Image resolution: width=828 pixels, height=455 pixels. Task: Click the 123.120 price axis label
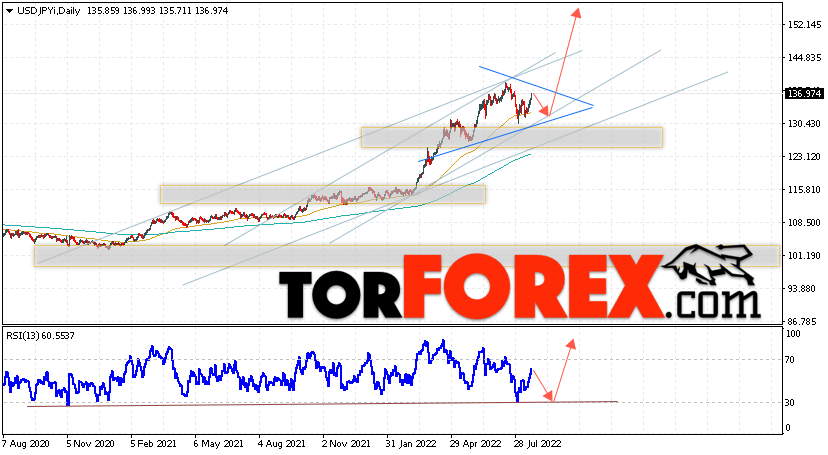[804, 157]
